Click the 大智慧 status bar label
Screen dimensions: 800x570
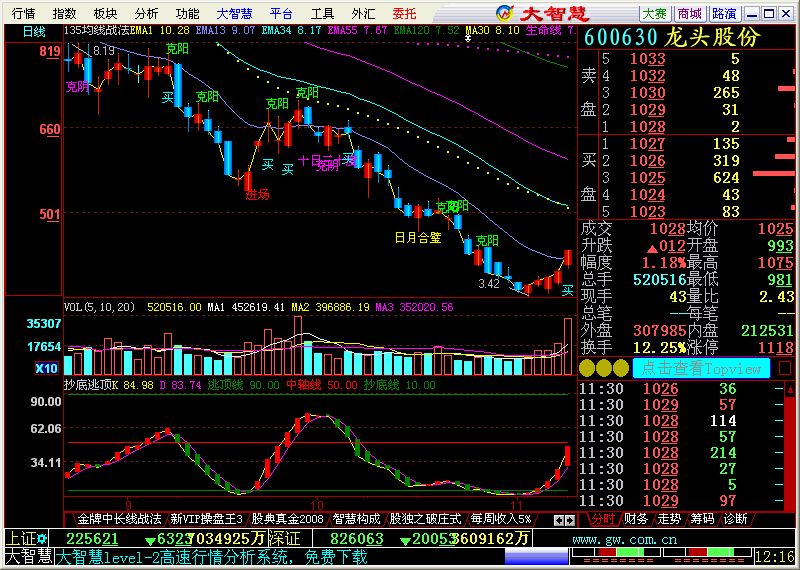click(x=29, y=557)
